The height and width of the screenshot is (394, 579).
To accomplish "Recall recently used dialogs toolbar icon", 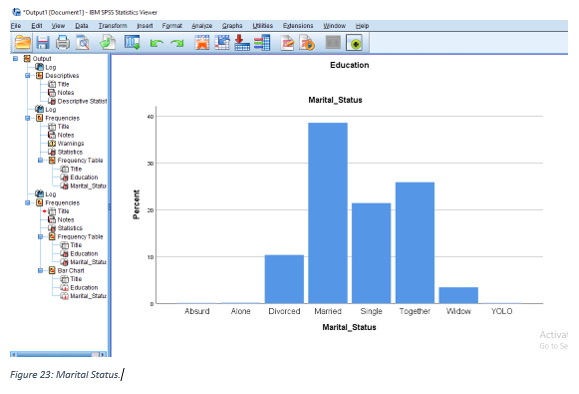I will click(x=132, y=43).
